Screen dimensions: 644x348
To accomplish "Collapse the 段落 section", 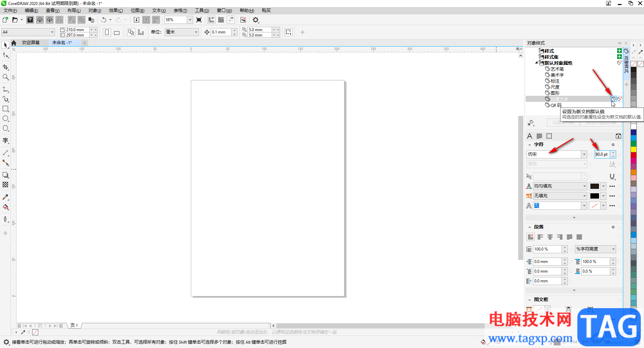I will tap(530, 227).
